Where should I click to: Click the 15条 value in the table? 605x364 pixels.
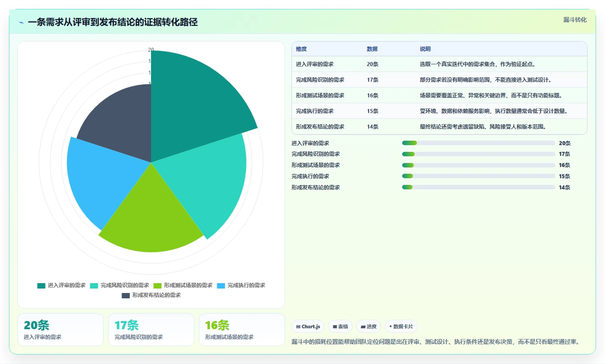pos(373,111)
